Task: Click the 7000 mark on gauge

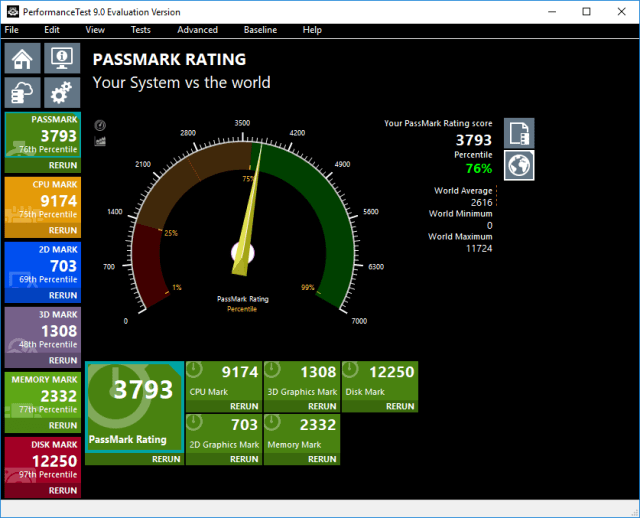Action: point(359,321)
